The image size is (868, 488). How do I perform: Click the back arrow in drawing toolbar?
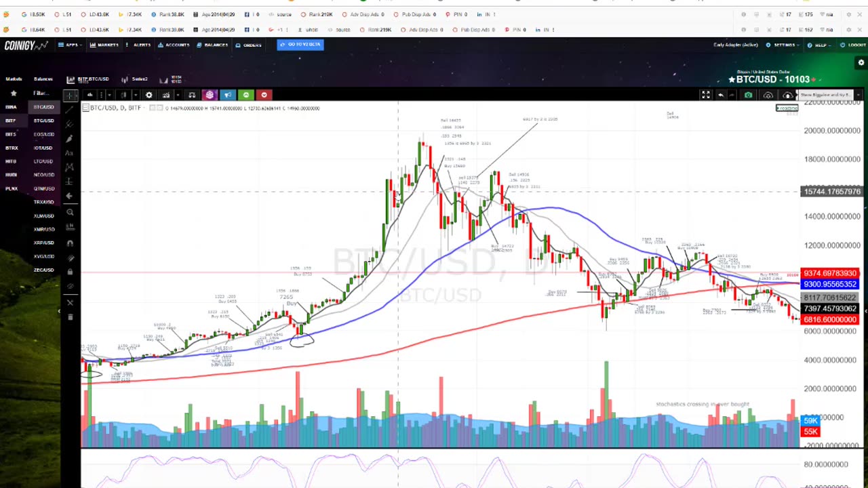coord(70,196)
